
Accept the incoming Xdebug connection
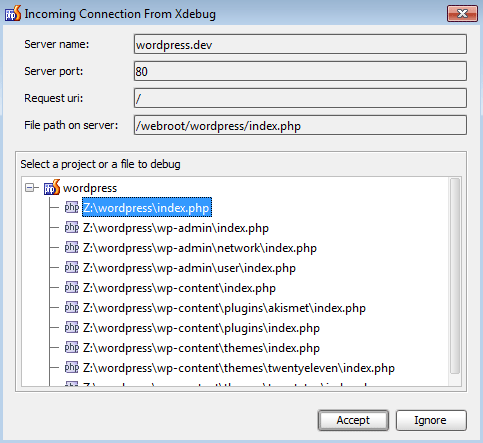[353, 420]
